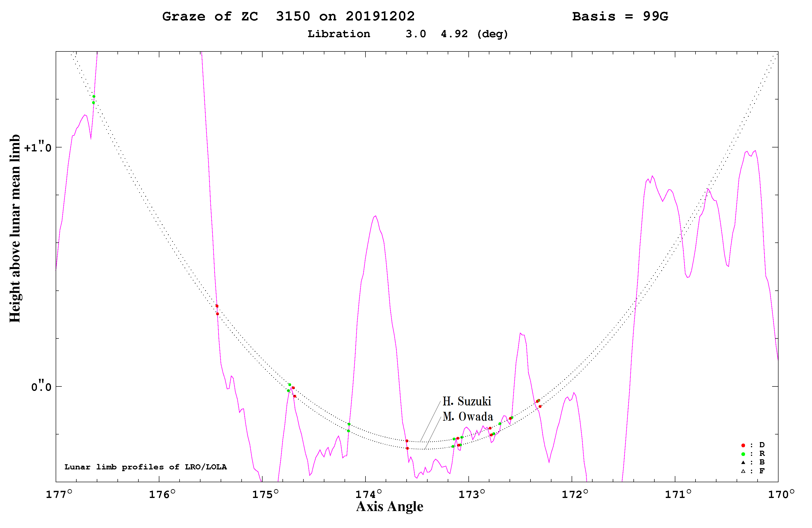Click the 172° axis angle tick label
The height and width of the screenshot is (528, 812).
[575, 494]
